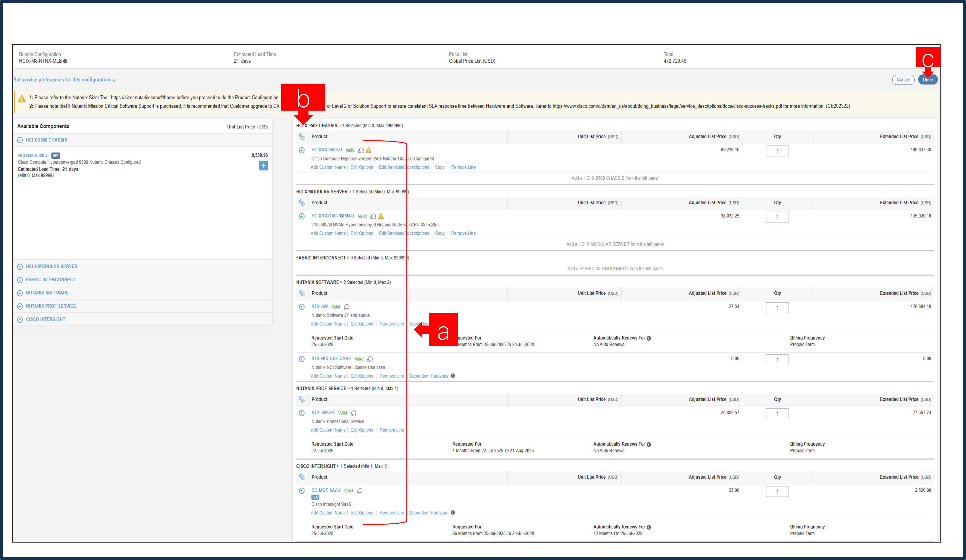Open Edit Services/Subscriptions for HCIXNX-9508-U
The width and height of the screenshot is (966, 560).
point(404,167)
